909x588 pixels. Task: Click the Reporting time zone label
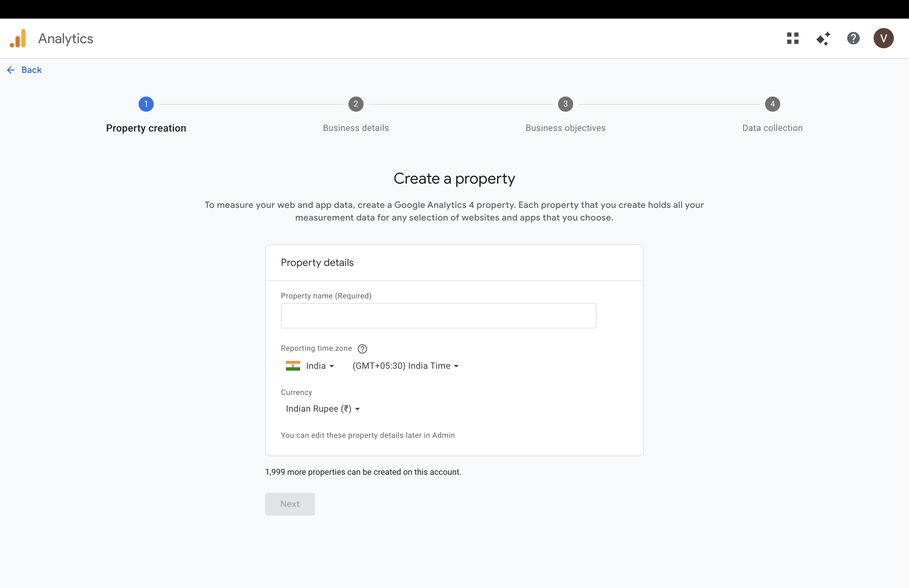316,348
